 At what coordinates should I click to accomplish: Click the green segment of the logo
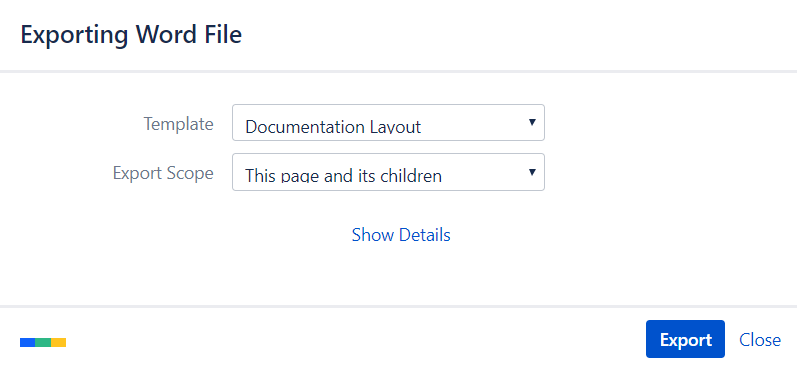pyautogui.click(x=43, y=343)
